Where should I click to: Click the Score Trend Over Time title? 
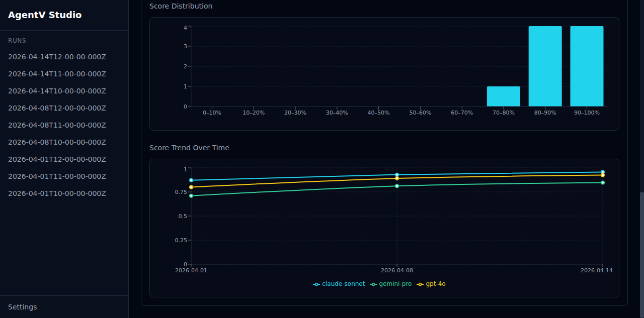click(x=189, y=147)
